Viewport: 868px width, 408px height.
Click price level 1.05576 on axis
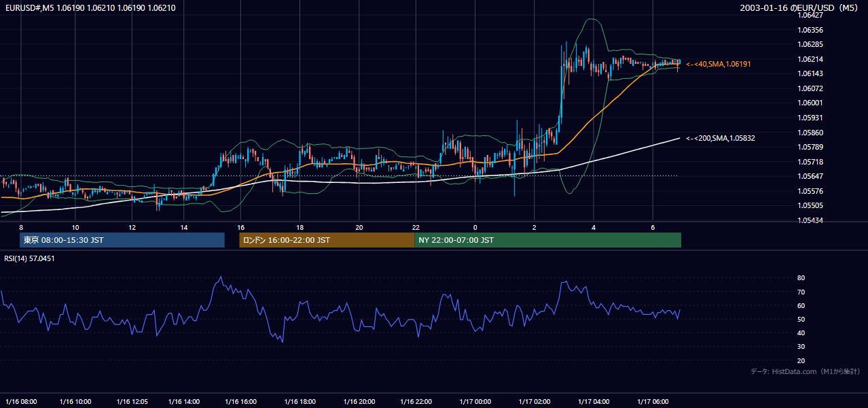pyautogui.click(x=811, y=191)
